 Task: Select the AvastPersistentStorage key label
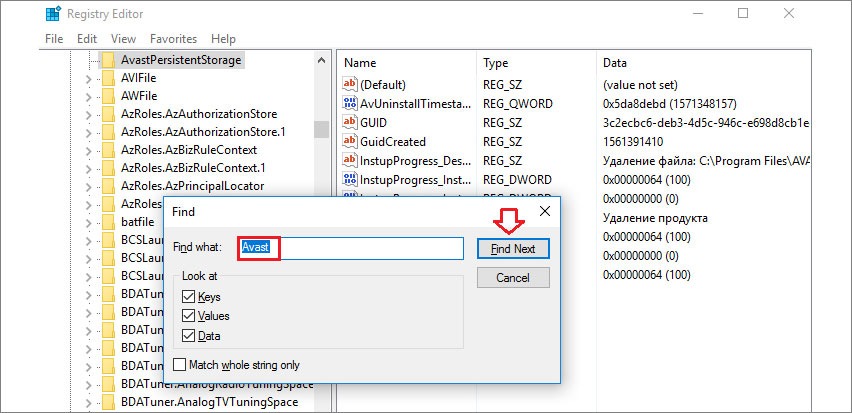pos(181,60)
